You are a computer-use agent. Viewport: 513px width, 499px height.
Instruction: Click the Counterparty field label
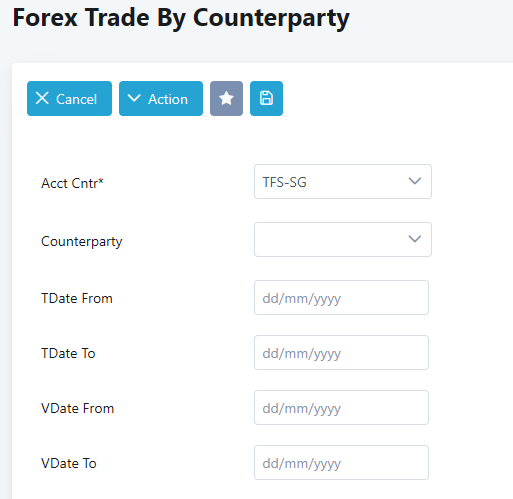82,241
